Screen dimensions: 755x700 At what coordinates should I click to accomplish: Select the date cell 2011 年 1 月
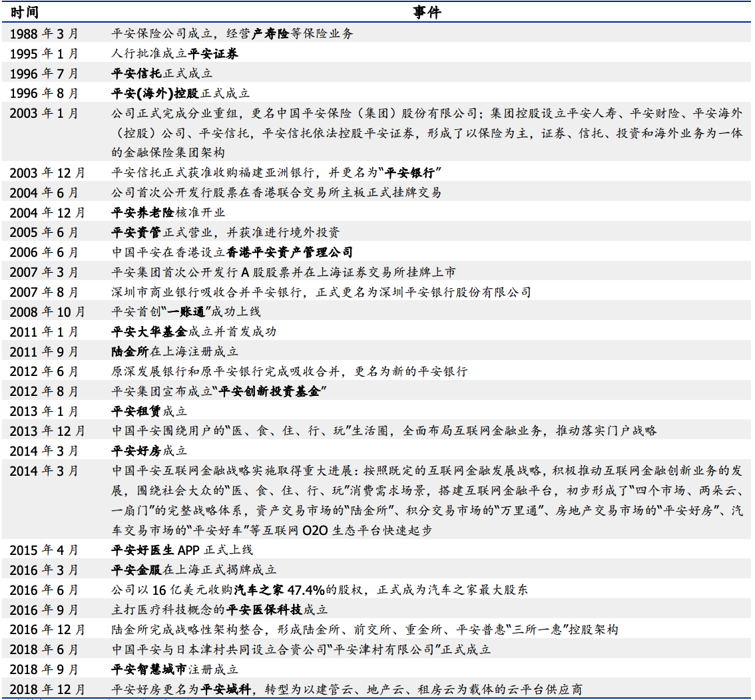(44, 332)
